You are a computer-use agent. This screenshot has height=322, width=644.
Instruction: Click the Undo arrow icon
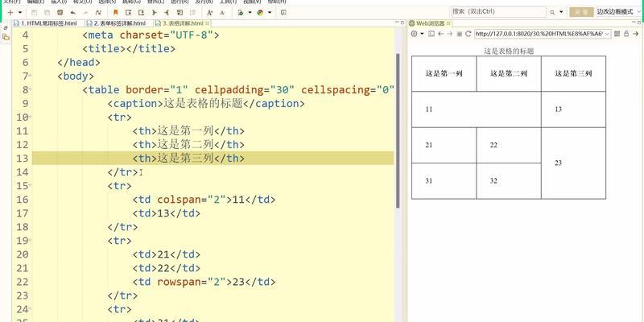point(72,13)
